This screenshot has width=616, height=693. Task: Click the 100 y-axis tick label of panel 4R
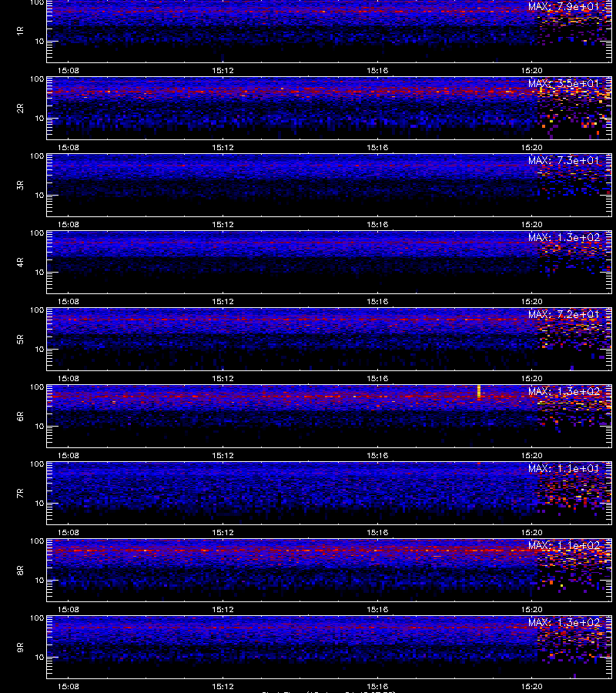(x=37, y=233)
